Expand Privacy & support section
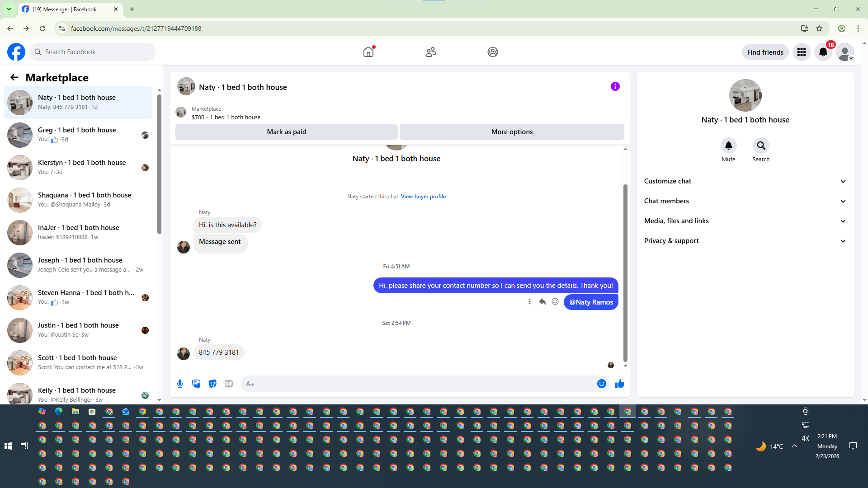Image resolution: width=868 pixels, height=488 pixels. point(745,241)
